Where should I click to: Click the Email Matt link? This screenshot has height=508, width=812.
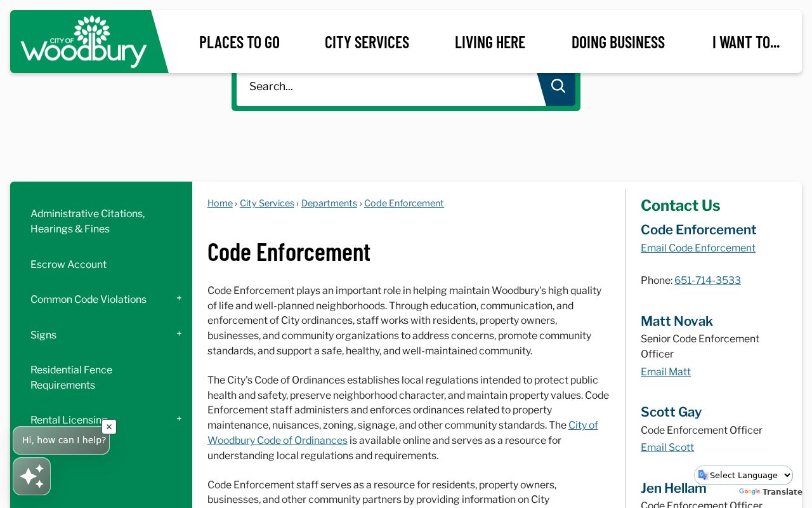pyautogui.click(x=665, y=371)
